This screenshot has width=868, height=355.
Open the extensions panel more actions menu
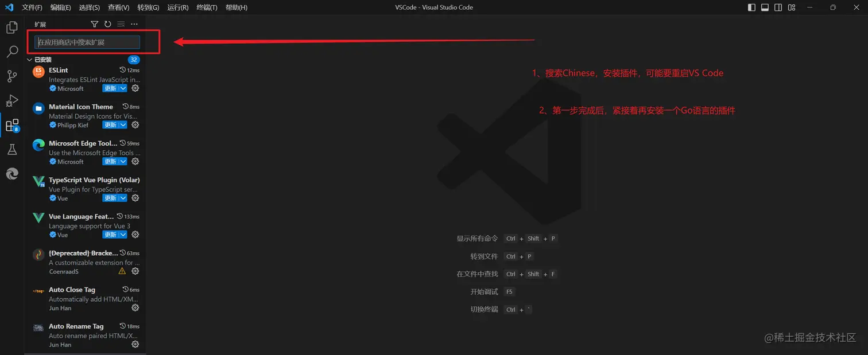[134, 24]
